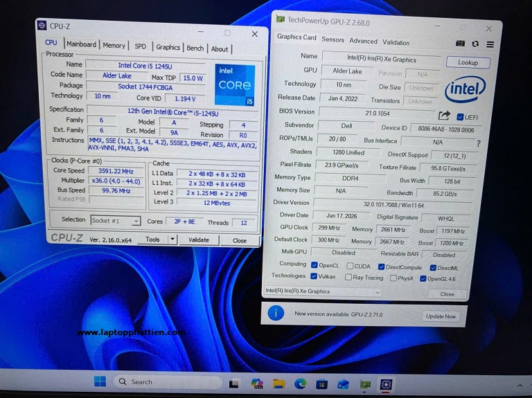The image size is (532, 398).
Task: Open Outlook from the taskbar
Action: click(343, 384)
